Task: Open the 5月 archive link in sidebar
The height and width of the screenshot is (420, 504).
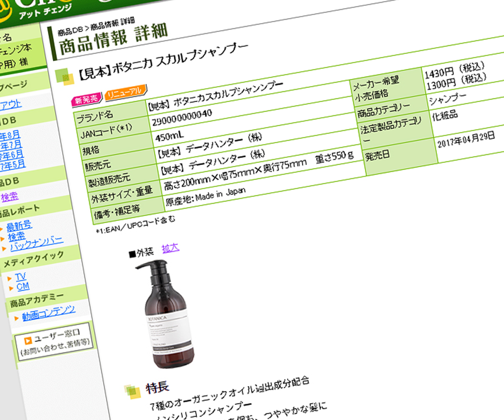Action: click(13, 164)
